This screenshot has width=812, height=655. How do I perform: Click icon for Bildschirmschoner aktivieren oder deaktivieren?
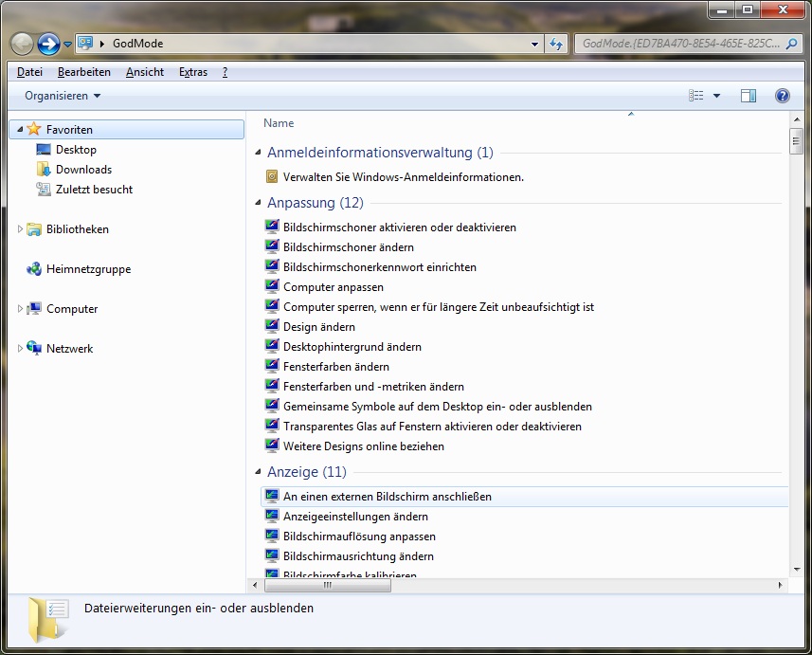pyautogui.click(x=272, y=227)
